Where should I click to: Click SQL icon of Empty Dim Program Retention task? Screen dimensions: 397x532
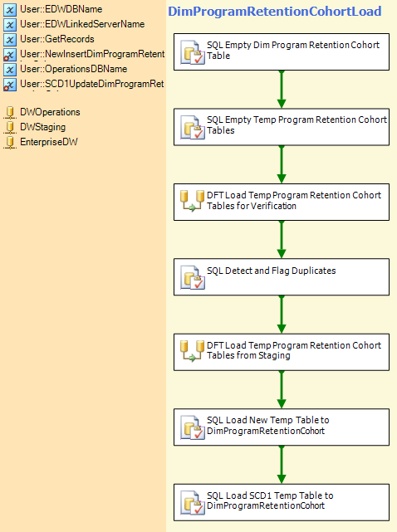(193, 52)
